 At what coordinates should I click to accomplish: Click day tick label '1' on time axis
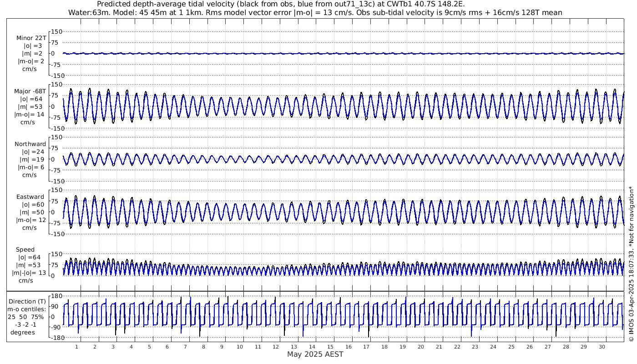click(x=76, y=347)
